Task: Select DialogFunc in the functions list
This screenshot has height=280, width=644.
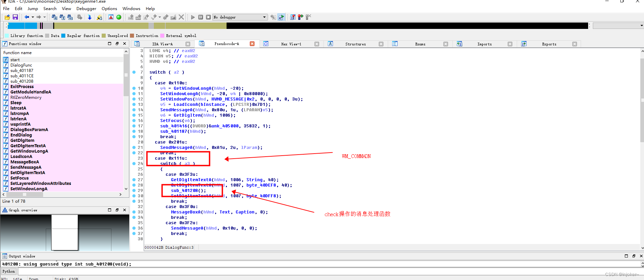Action: tap(63, 65)
